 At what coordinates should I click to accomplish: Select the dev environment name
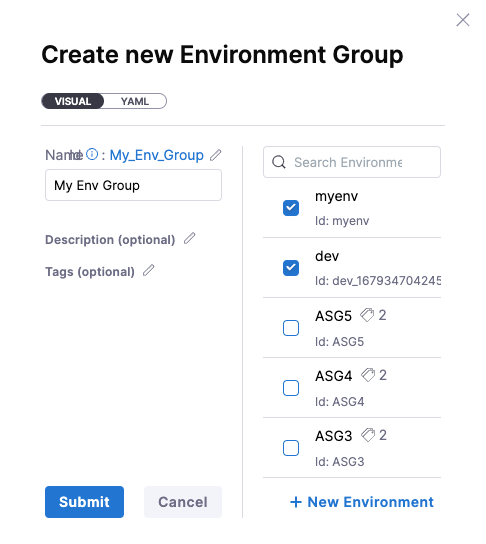(x=327, y=256)
